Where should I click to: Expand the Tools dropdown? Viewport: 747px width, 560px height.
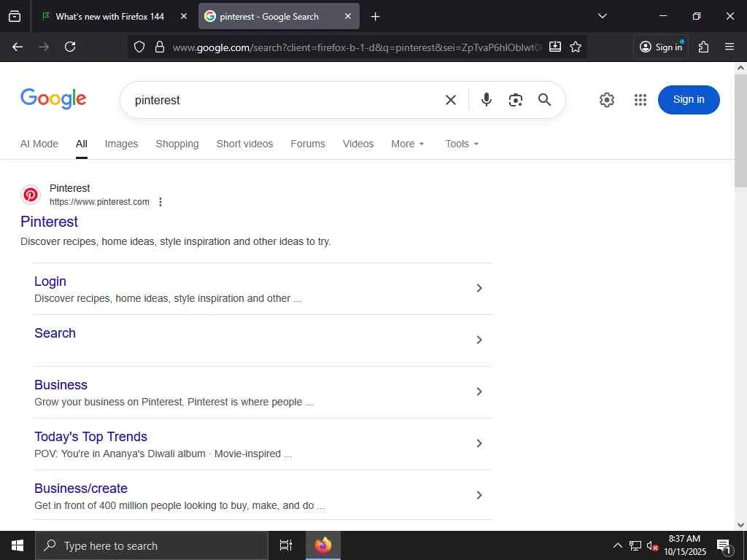coord(462,144)
